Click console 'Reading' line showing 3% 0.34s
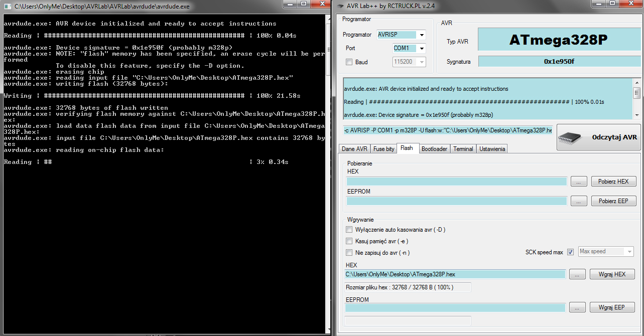 146,162
